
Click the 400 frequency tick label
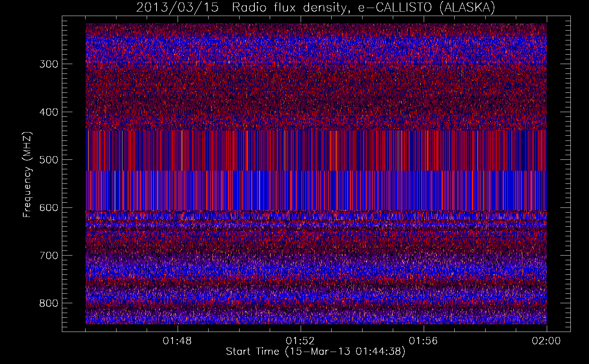coord(49,112)
